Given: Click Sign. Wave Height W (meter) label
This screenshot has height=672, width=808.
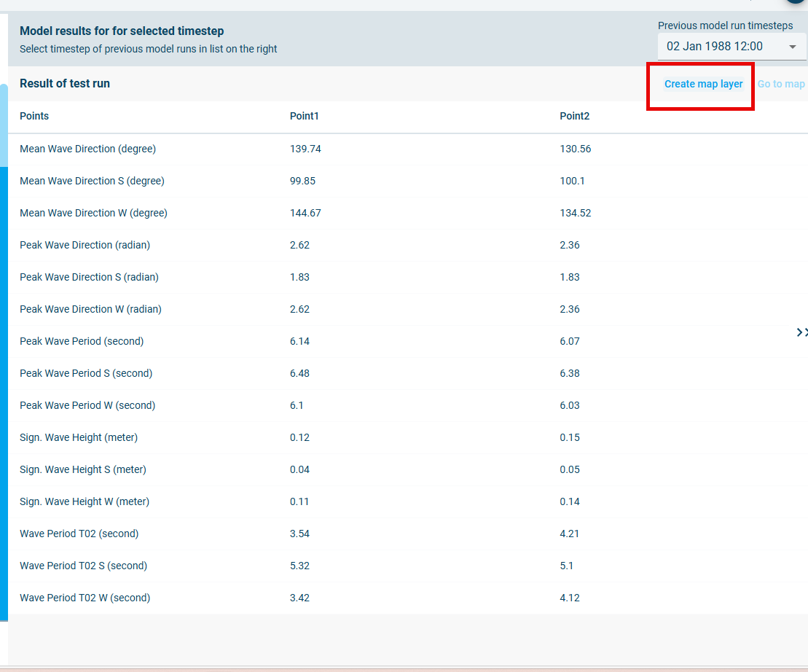Looking at the screenshot, I should [x=85, y=501].
